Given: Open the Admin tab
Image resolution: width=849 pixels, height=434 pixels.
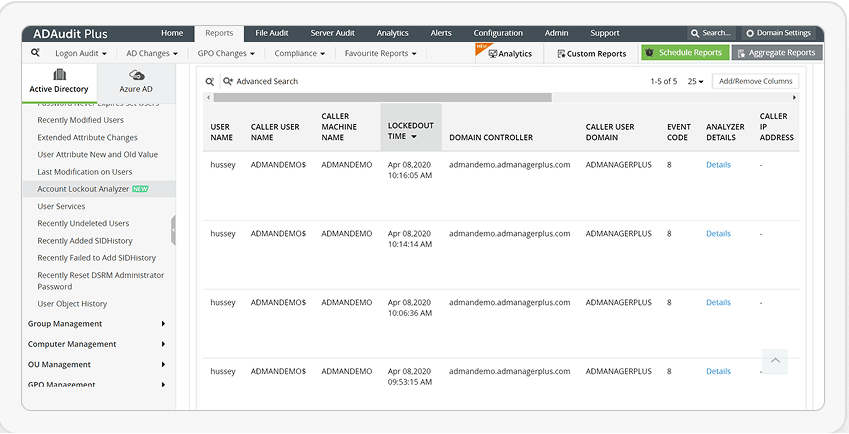Looking at the screenshot, I should [557, 33].
